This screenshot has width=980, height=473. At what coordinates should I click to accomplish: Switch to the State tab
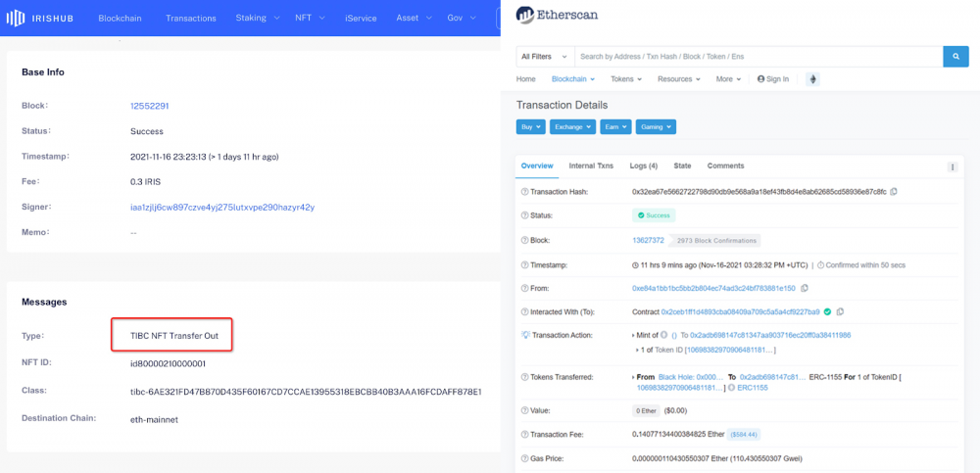[682, 166]
